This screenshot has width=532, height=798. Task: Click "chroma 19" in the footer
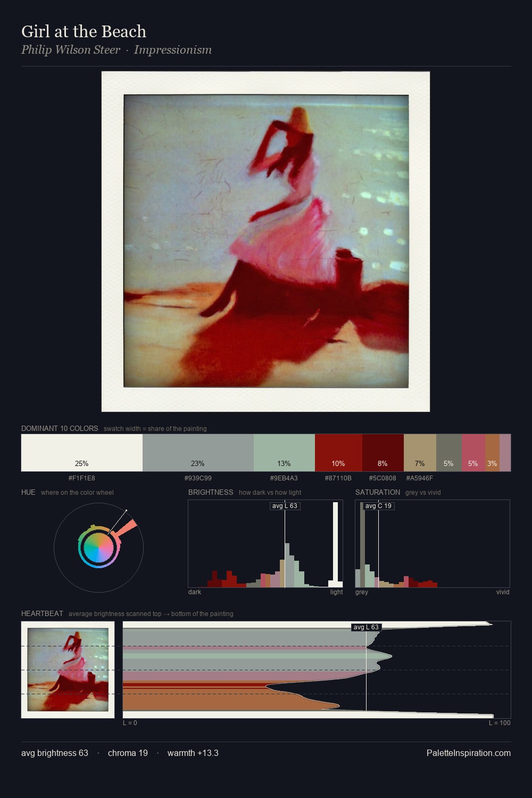coord(128,753)
